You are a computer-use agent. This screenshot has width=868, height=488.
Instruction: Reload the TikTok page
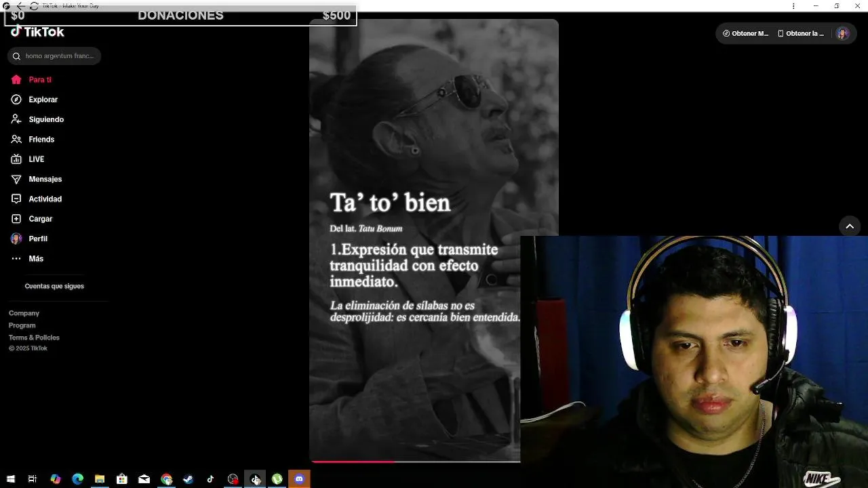(34, 6)
